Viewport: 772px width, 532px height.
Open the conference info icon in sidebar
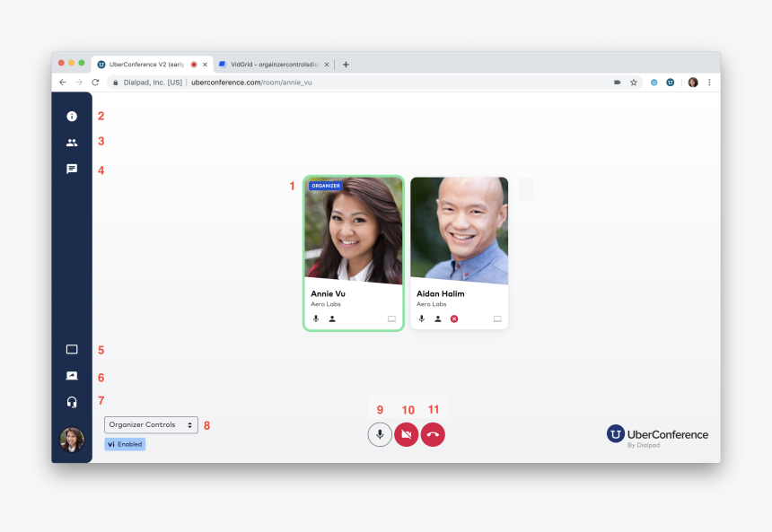click(72, 116)
